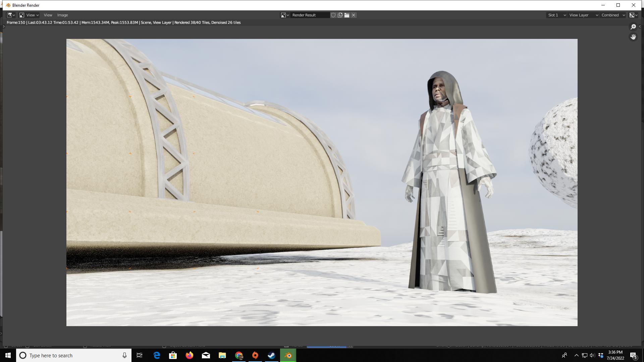644x362 pixels.
Task: Show hidden system tray icons
Action: [576, 355]
